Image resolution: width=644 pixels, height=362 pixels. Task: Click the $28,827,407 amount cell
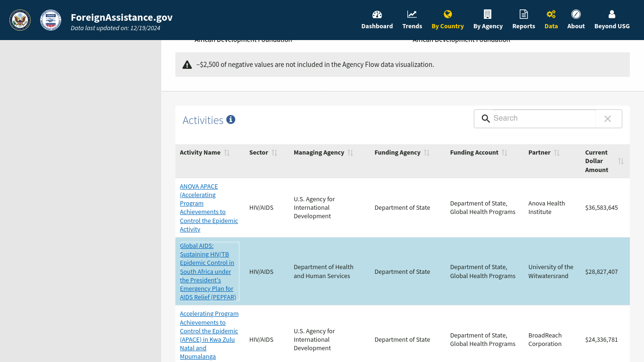[x=601, y=272]
